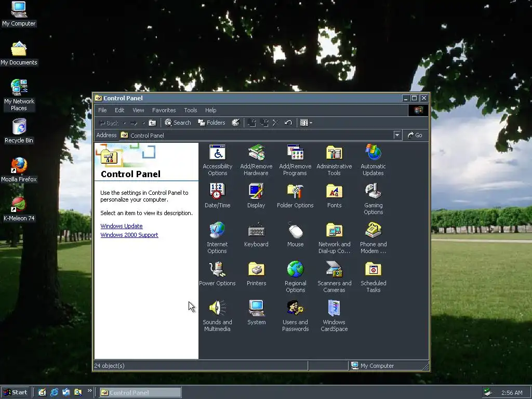Select Scanners and Cameras icon

point(334,277)
